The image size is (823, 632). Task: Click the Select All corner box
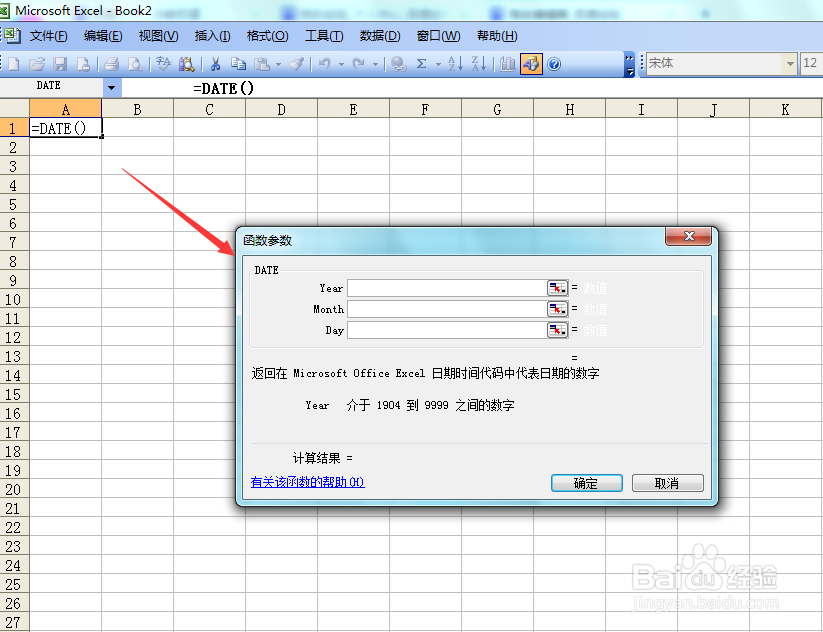[x=14, y=109]
